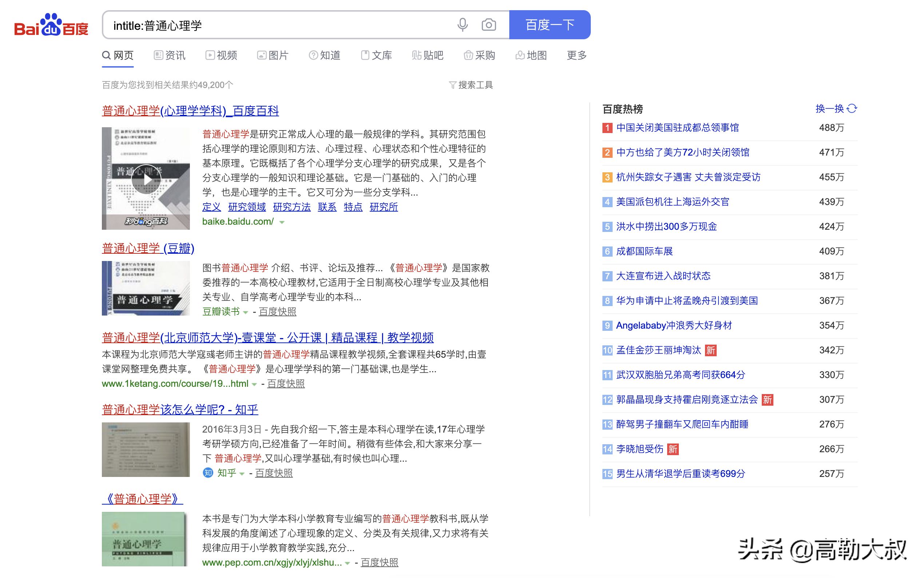This screenshot has width=924, height=578.
Task: Click the 搜索工具 filter icon
Action: (x=452, y=85)
